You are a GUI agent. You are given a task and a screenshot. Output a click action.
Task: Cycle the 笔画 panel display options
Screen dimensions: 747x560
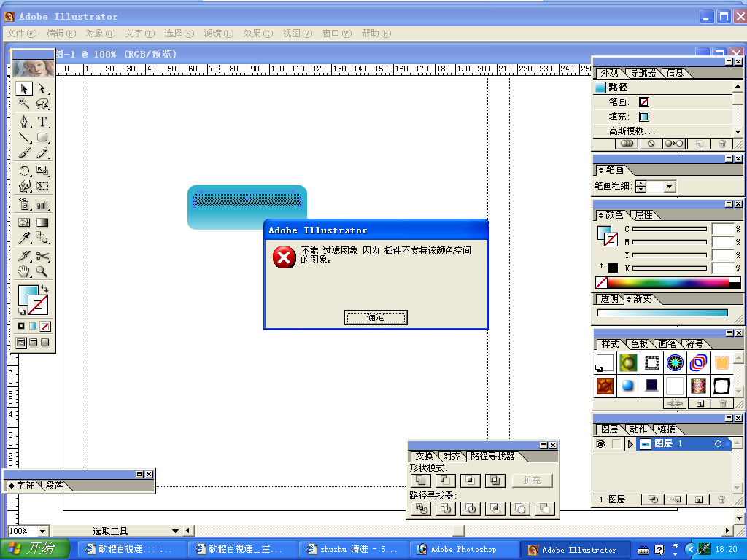[x=601, y=170]
